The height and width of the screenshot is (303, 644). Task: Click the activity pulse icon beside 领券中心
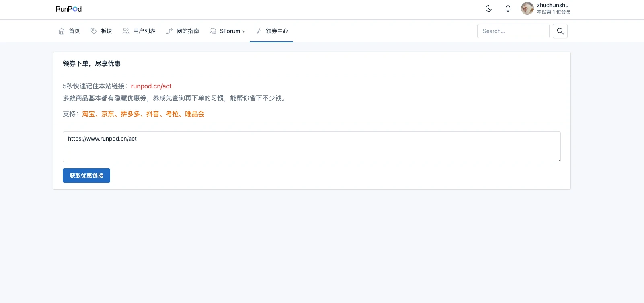[x=259, y=31]
